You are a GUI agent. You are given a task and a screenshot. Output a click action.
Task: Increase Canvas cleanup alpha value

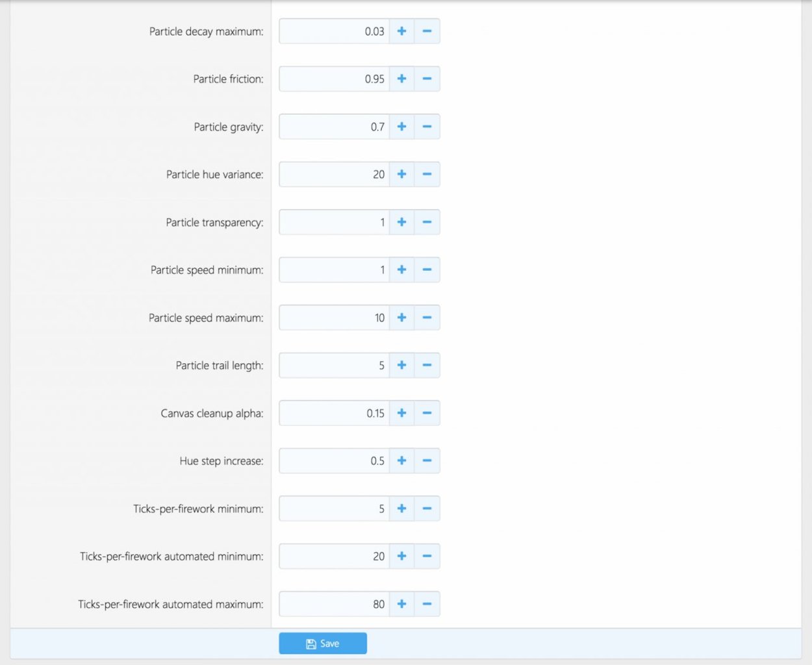click(401, 413)
